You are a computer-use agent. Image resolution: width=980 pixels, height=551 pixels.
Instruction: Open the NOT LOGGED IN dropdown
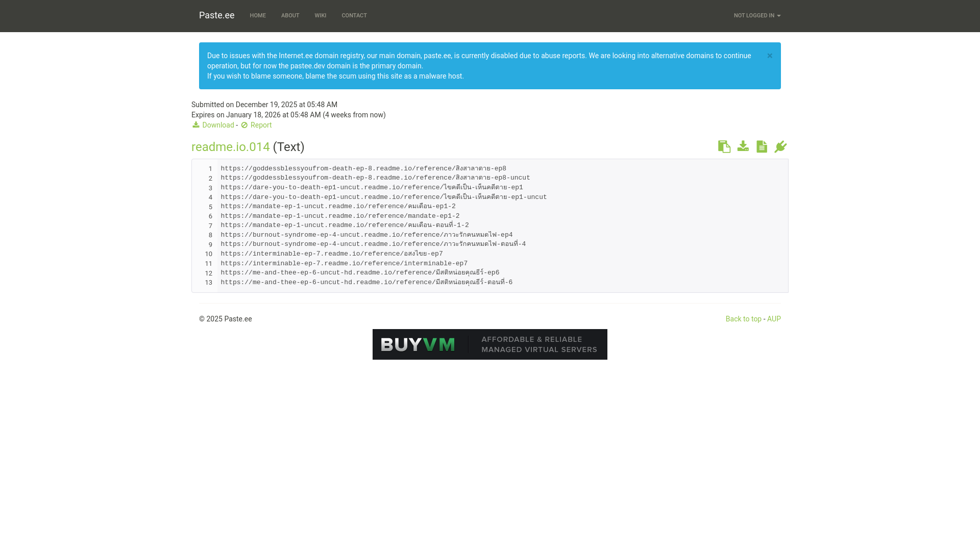(757, 16)
